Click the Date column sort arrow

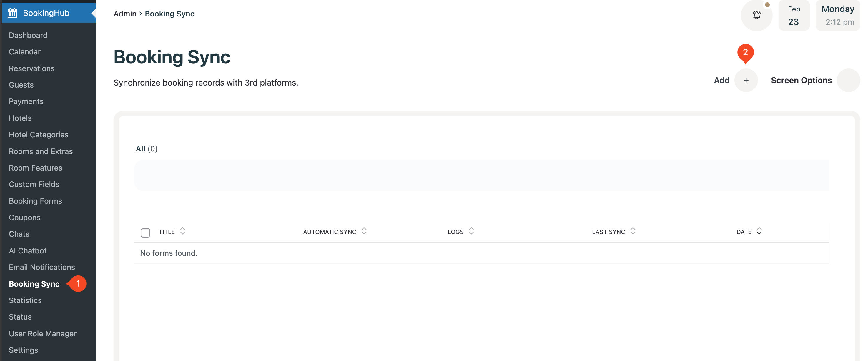[759, 231]
